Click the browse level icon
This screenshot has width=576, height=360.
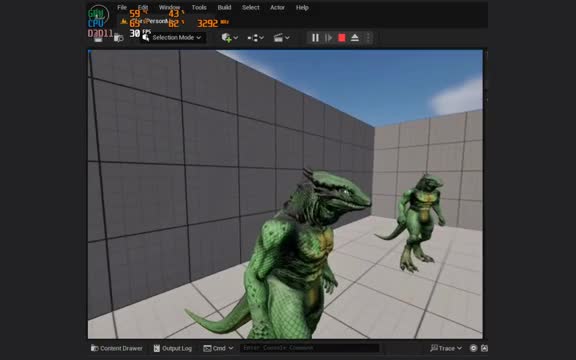click(x=119, y=38)
